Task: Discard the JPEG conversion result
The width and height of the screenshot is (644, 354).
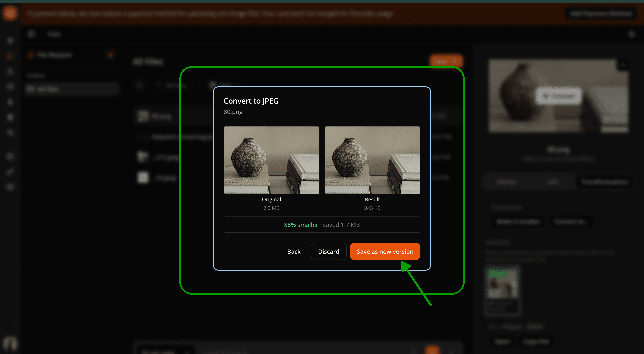Action: click(x=328, y=251)
